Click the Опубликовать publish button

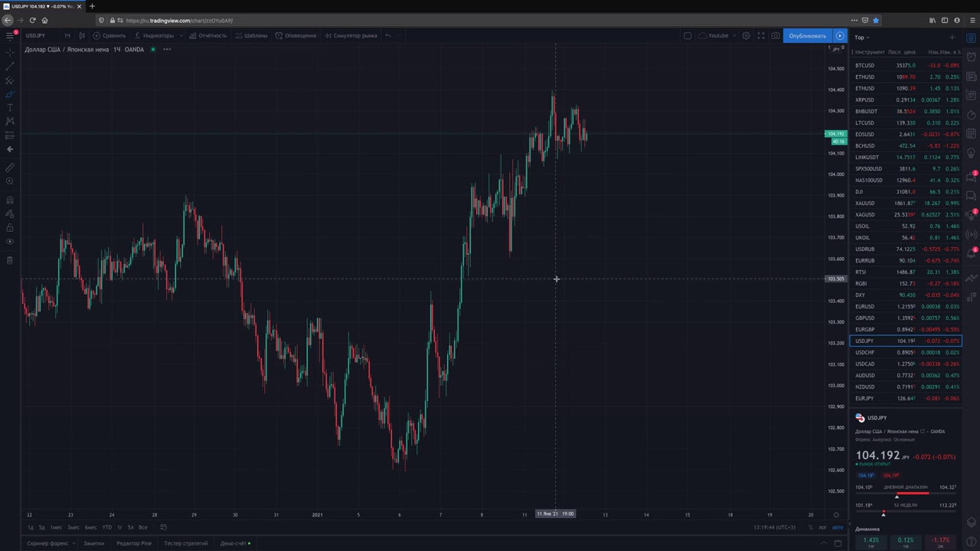tap(808, 35)
